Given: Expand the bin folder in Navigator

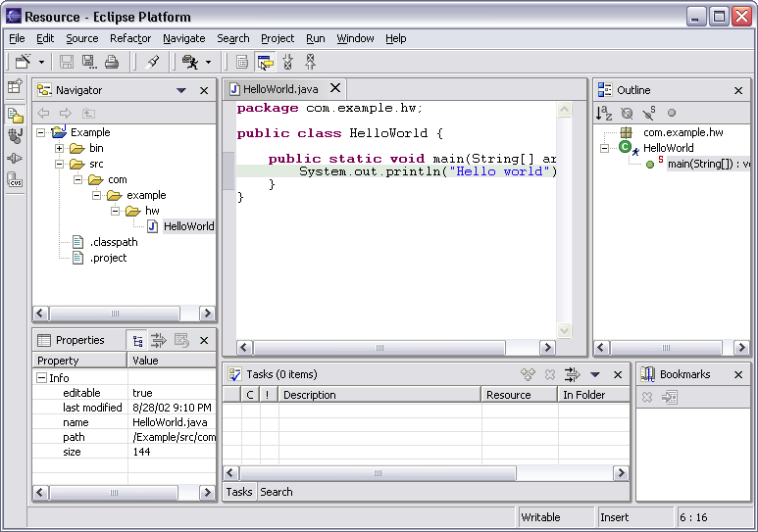Looking at the screenshot, I should tap(59, 148).
